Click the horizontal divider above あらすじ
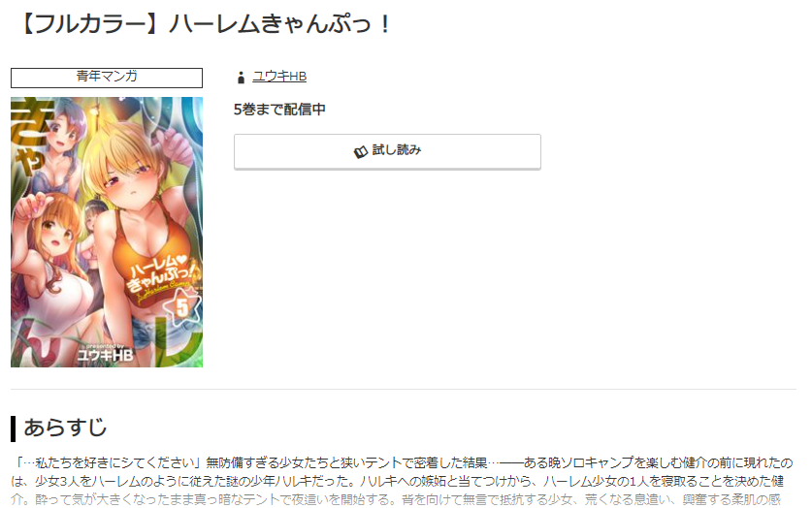812x508 pixels. pos(404,389)
